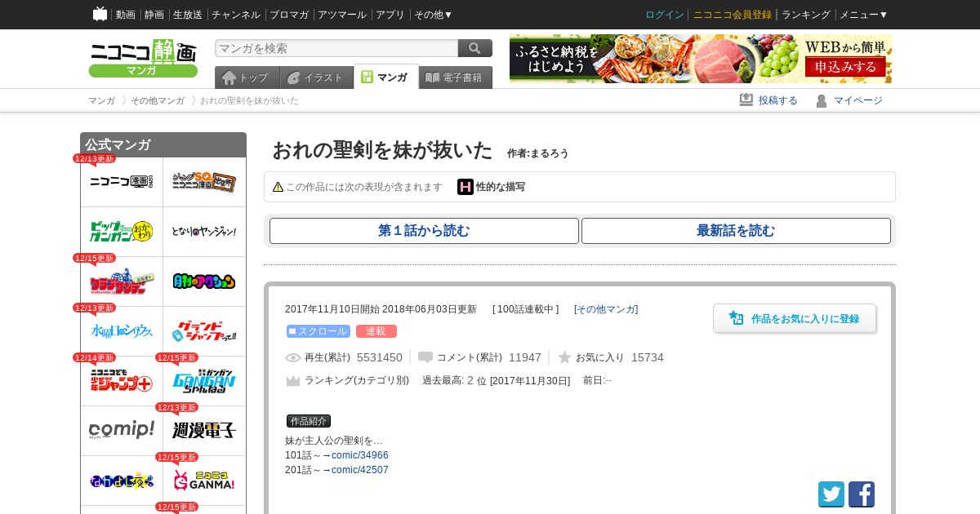Click the H sexual content rating icon

click(x=465, y=187)
